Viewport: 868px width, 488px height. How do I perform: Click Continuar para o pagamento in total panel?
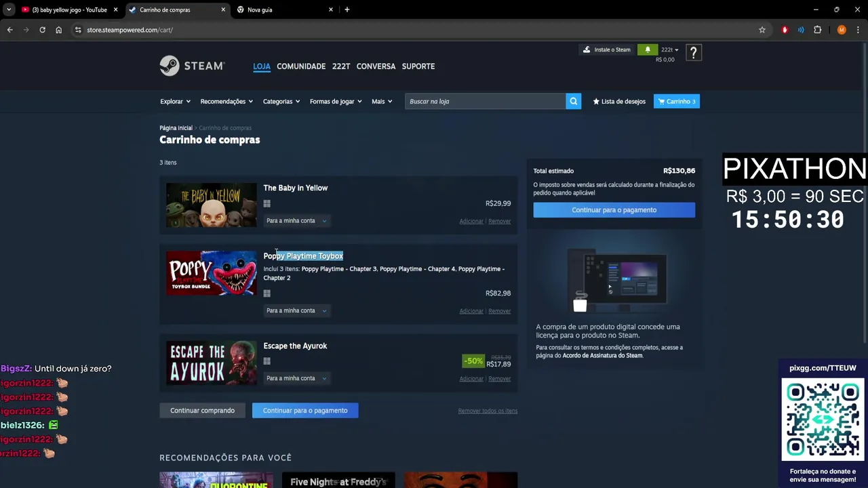614,210
